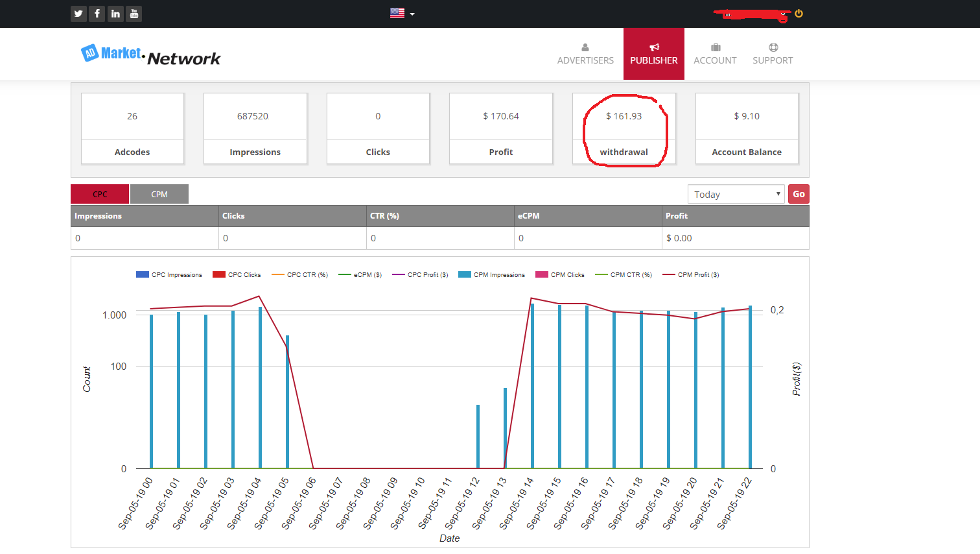The height and width of the screenshot is (554, 980).
Task: Select the CPC tab
Action: click(100, 194)
